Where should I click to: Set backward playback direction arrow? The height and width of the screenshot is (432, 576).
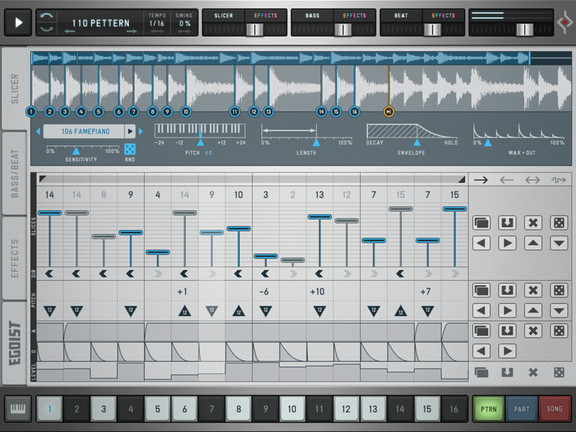[507, 180]
